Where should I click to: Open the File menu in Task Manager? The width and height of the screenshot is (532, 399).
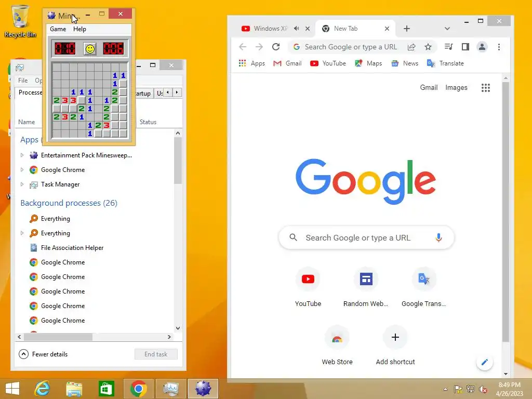click(23, 81)
